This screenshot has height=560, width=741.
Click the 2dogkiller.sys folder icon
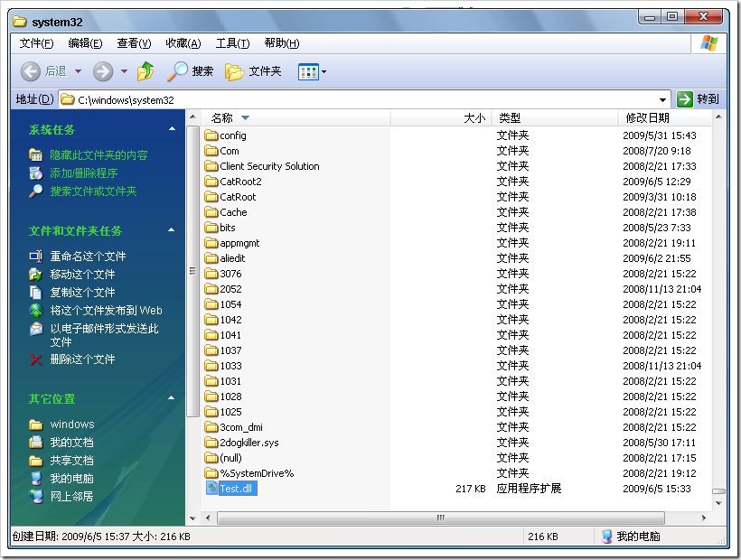tap(211, 443)
